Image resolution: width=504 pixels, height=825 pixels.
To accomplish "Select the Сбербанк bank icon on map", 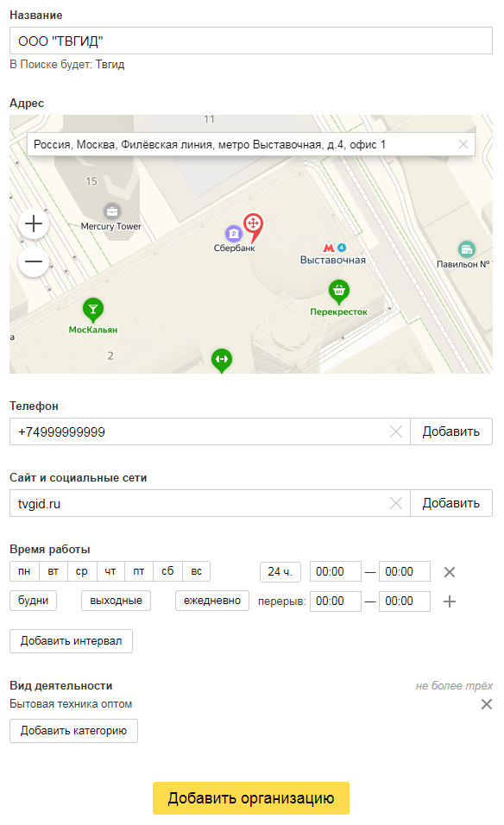I will pyautogui.click(x=234, y=233).
